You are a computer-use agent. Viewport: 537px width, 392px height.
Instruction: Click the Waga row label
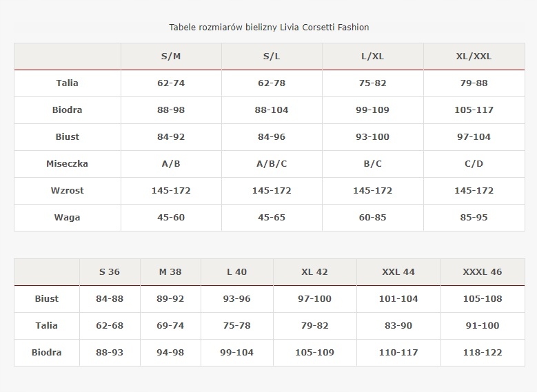(x=68, y=218)
